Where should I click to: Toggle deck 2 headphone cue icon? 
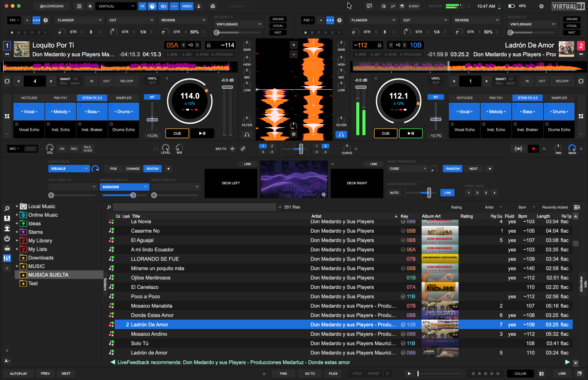tap(341, 135)
